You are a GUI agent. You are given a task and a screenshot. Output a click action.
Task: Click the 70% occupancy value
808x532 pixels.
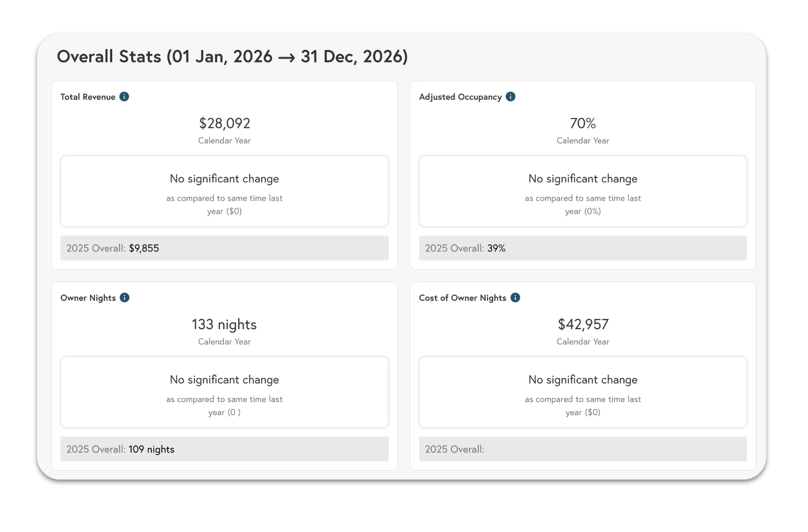[x=583, y=123]
